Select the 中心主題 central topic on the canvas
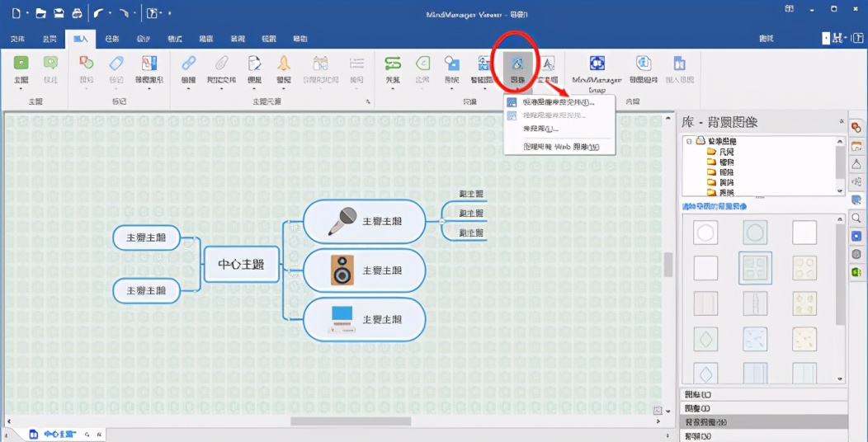This screenshot has height=442, width=868. pyautogui.click(x=242, y=265)
